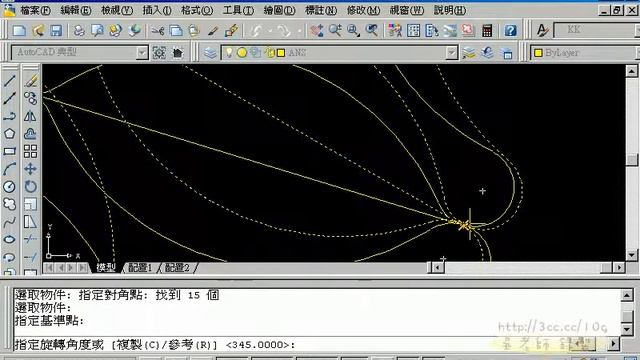Expand the ANS layer dropdown arrow
Viewport: 640px width, 360px height.
click(451, 53)
